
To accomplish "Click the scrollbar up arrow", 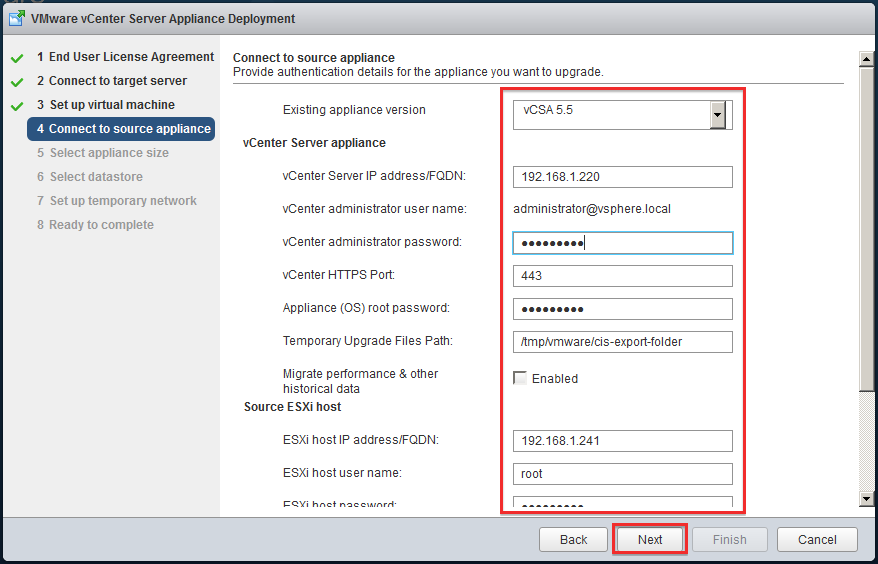I will (x=866, y=58).
